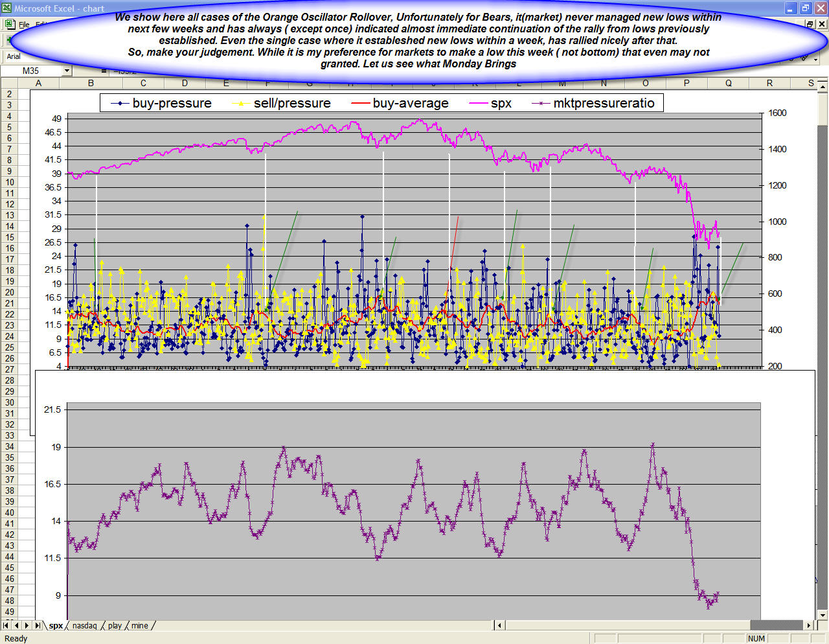The width and height of the screenshot is (829, 644).
Task: Switch to the play sheet tab
Action: (x=115, y=625)
